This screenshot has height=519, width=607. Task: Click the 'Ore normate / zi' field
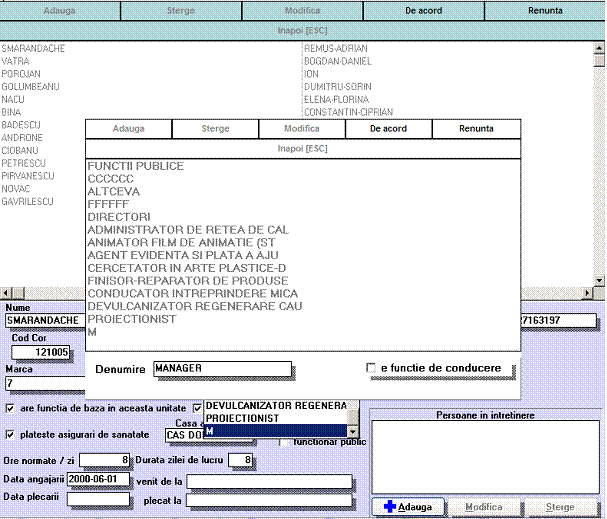(105, 460)
